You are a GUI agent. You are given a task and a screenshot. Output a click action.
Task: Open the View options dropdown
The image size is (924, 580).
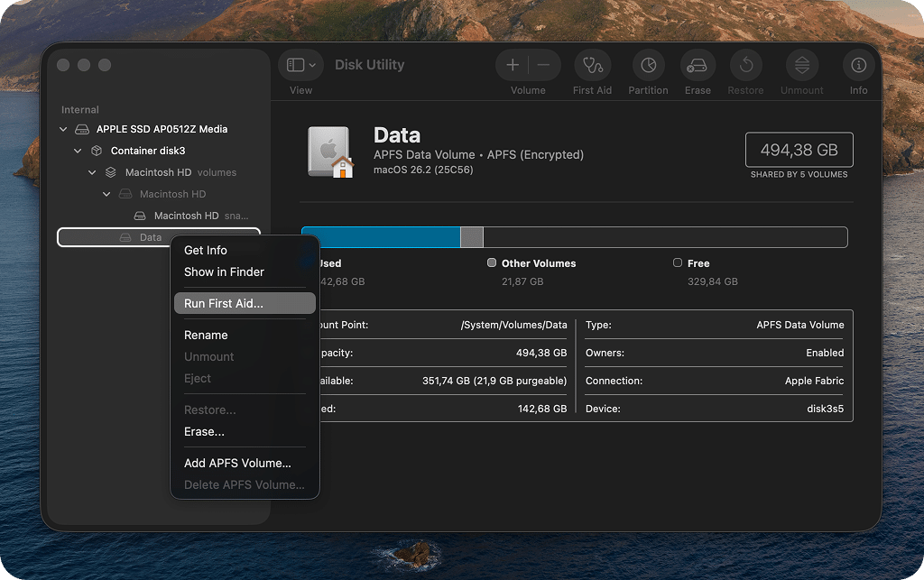click(x=301, y=64)
